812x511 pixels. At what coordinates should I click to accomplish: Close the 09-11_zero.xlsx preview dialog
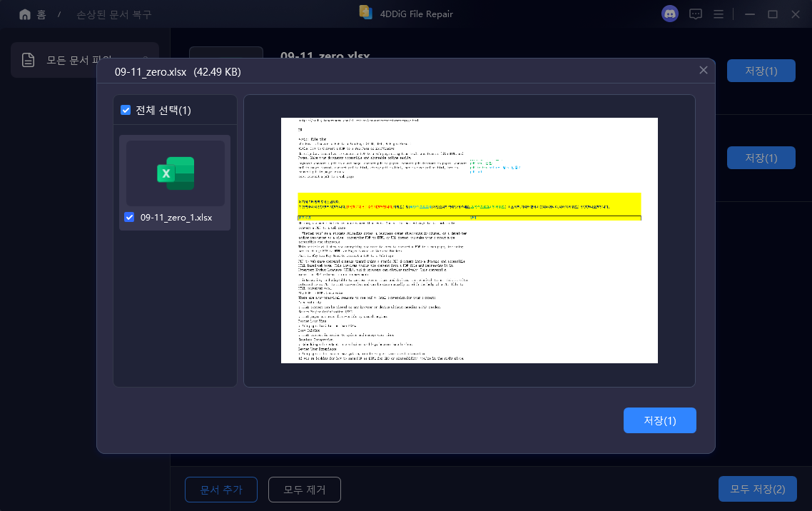click(704, 70)
